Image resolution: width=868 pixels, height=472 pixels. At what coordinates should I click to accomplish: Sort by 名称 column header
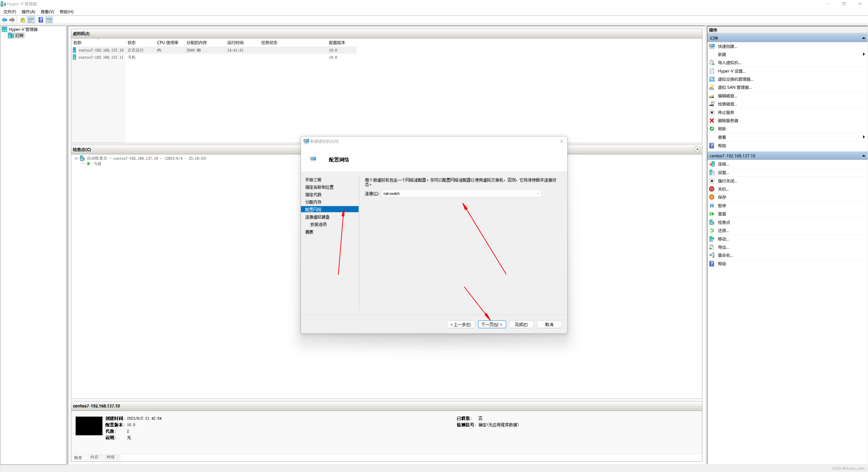click(x=98, y=42)
